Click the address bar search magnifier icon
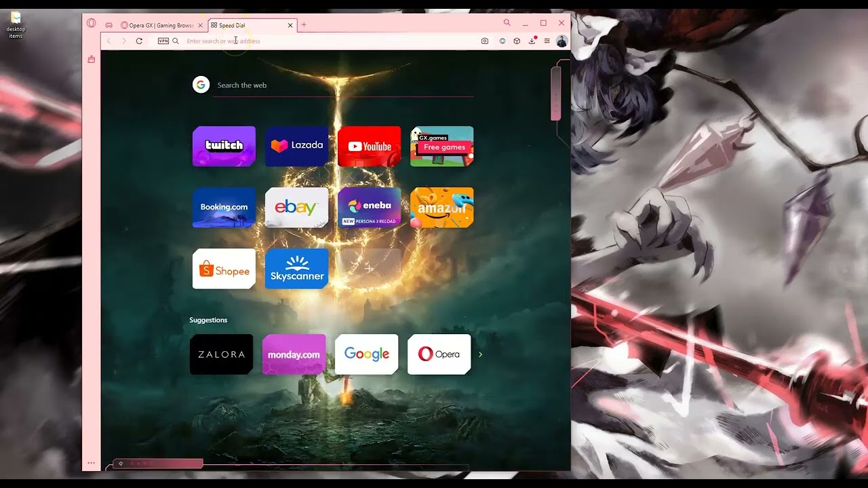Viewport: 868px width, 488px height. [x=176, y=41]
